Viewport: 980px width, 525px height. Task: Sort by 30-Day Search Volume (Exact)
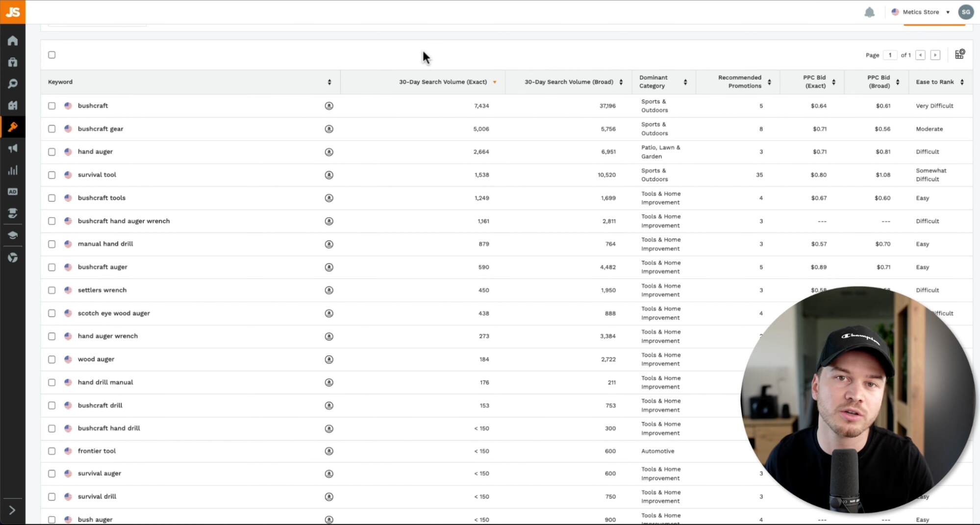coord(495,82)
